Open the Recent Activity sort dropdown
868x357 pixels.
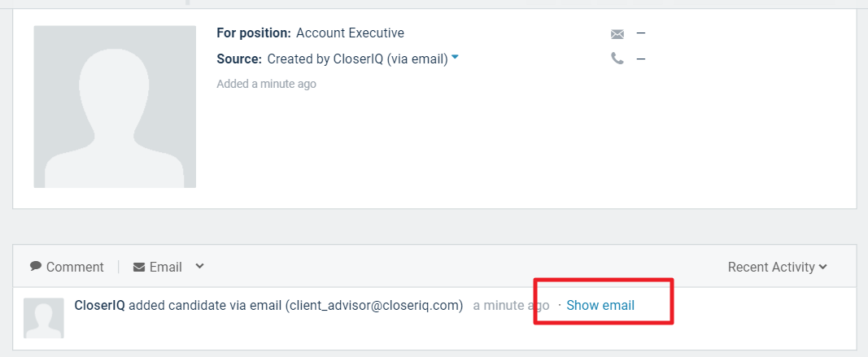point(777,267)
